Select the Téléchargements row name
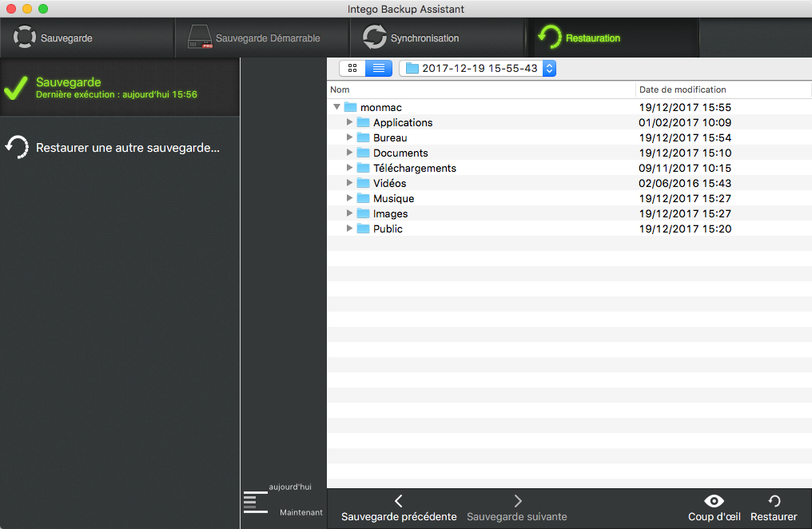This screenshot has width=812, height=529. point(415,168)
